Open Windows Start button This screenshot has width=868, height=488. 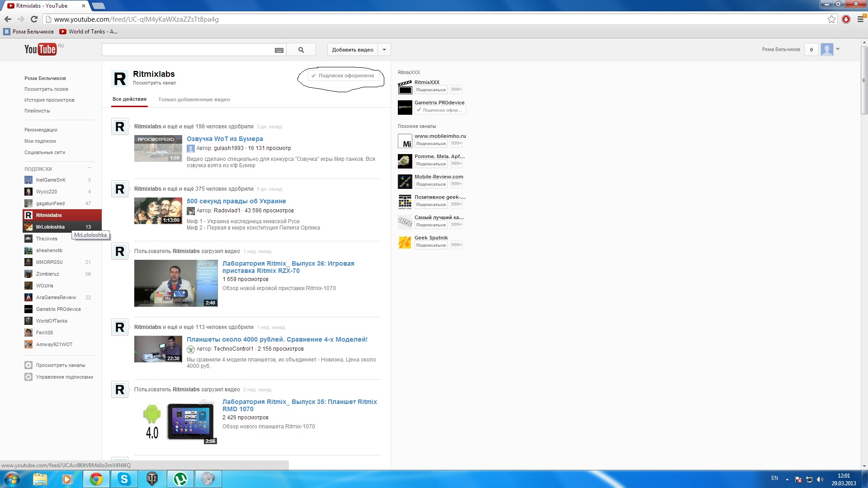coord(12,479)
